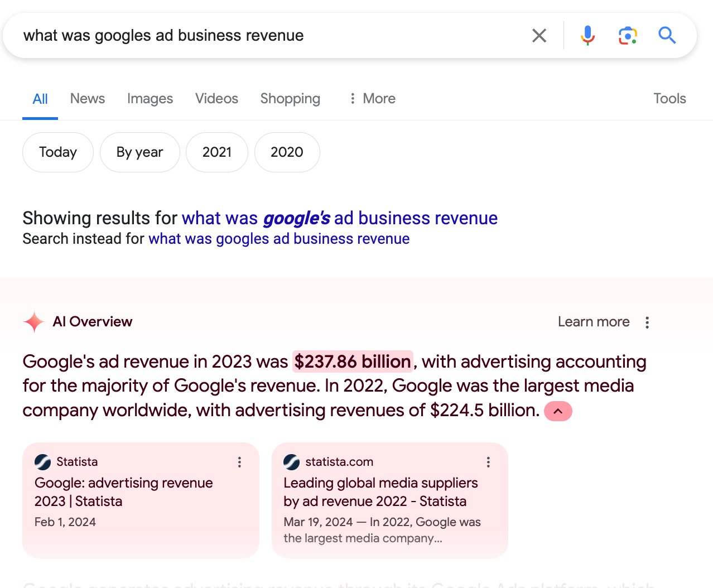Start voice search with microphone icon

(587, 36)
